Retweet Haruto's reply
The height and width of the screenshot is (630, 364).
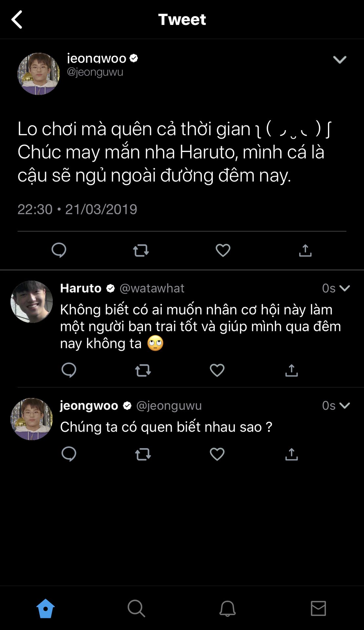[143, 370]
